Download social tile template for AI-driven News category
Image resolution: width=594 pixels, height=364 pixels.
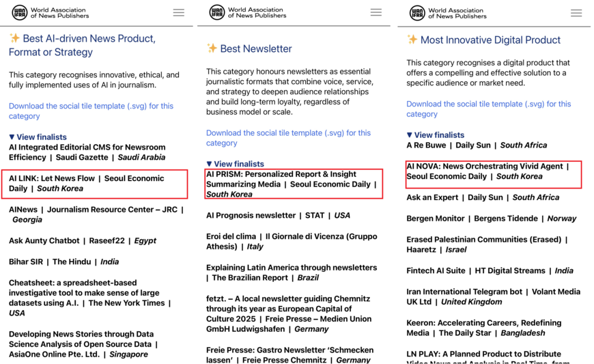pyautogui.click(x=91, y=111)
